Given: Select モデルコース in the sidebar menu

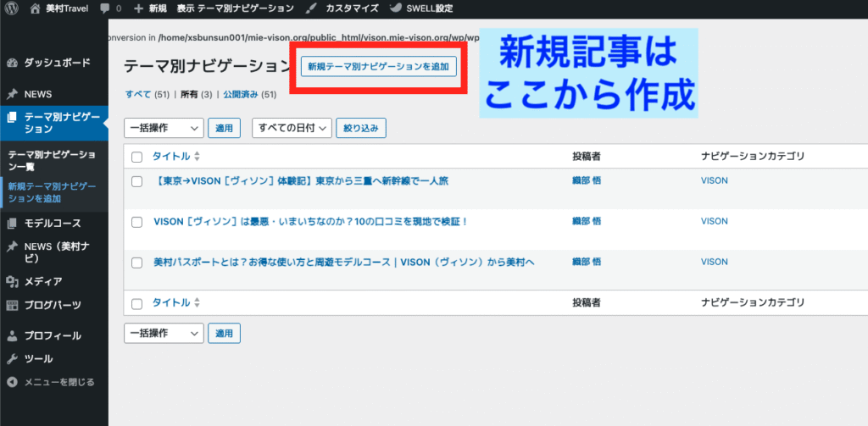Looking at the screenshot, I should [53, 224].
